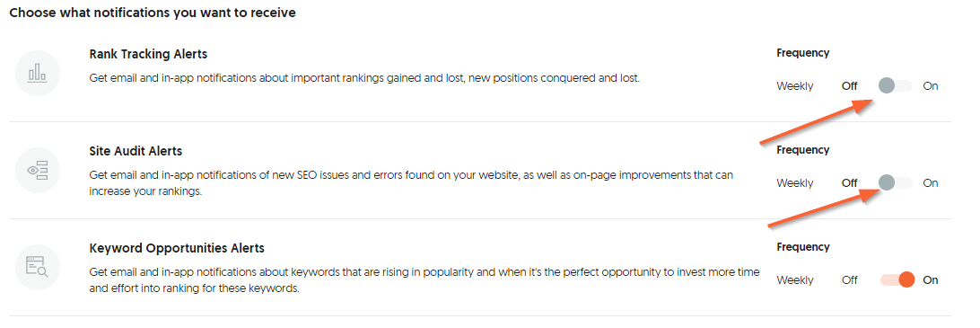Click the On label for Rank Tracking
Image resolution: width=980 pixels, height=328 pixels.
[931, 86]
